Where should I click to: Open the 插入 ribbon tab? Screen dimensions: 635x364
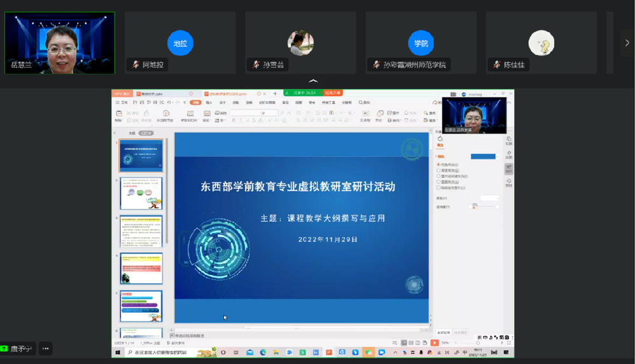(x=209, y=102)
